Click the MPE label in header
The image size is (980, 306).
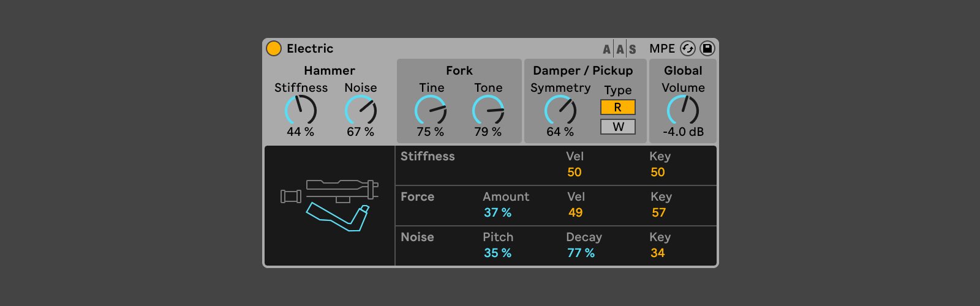pyautogui.click(x=661, y=48)
